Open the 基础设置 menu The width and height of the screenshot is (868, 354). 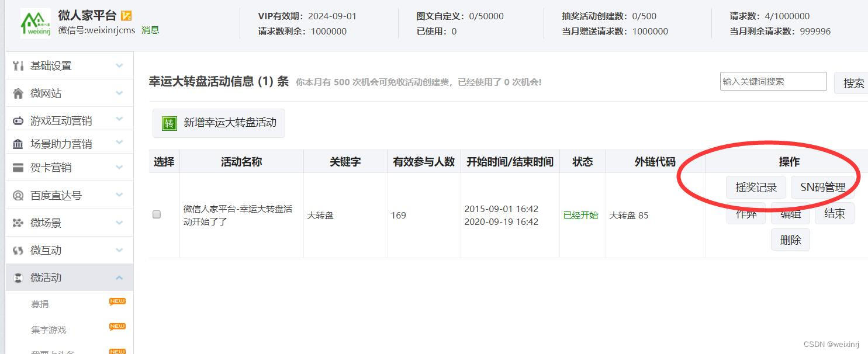tap(70, 65)
